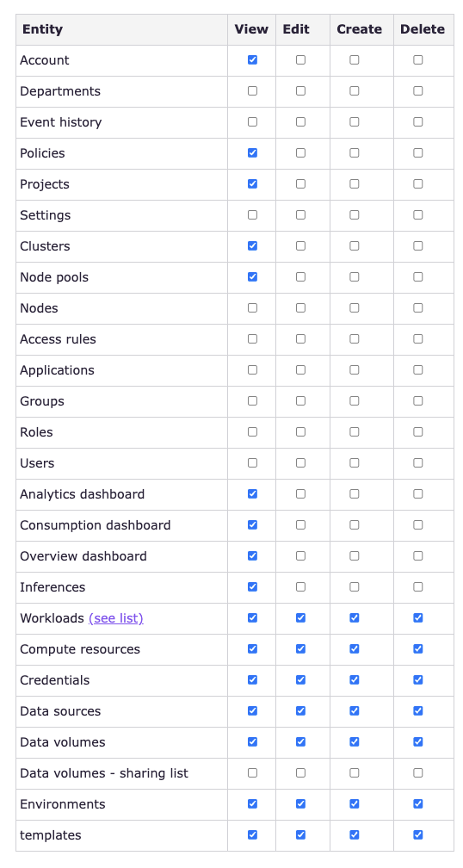Uncheck View permission for Account
Screen dimensions: 463x868
[x=252, y=59]
